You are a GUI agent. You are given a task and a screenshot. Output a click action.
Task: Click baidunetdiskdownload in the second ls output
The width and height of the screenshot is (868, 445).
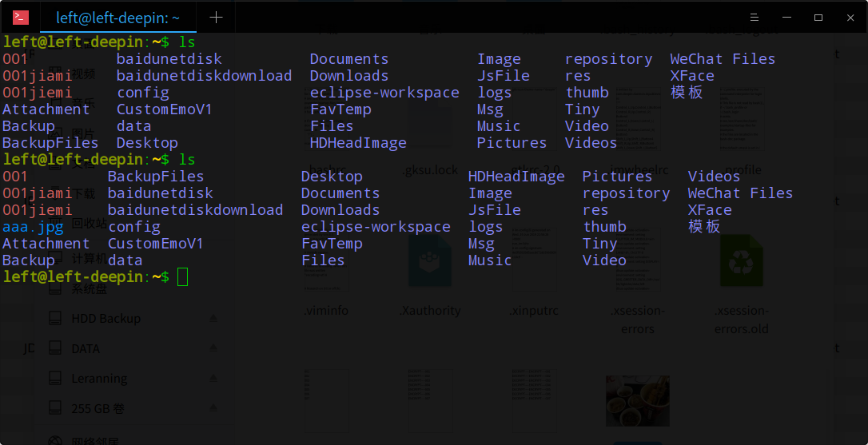195,210
